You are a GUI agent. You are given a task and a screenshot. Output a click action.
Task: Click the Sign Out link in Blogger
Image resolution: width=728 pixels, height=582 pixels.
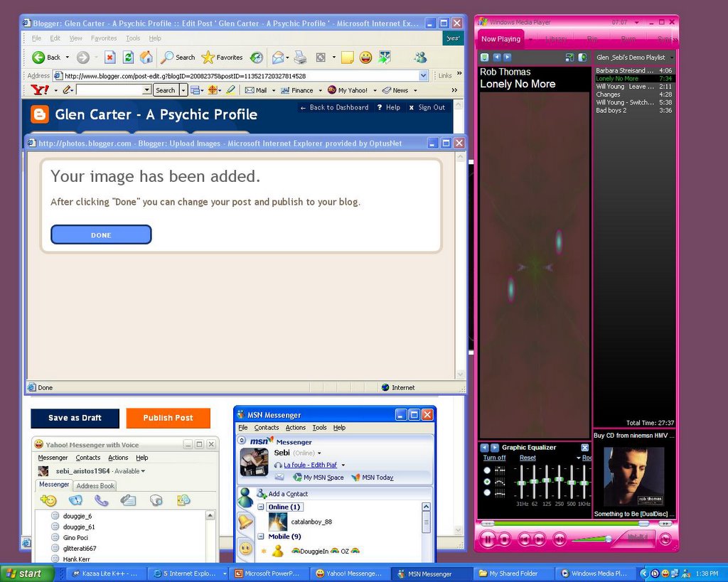click(x=427, y=107)
